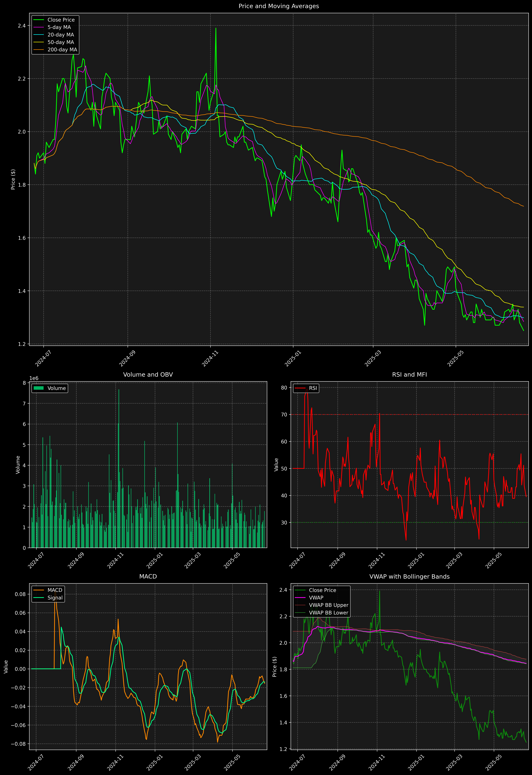Click the 'Price and Moving Averages' chart title
Image resolution: width=532 pixels, height=775 pixels.
(x=279, y=6)
